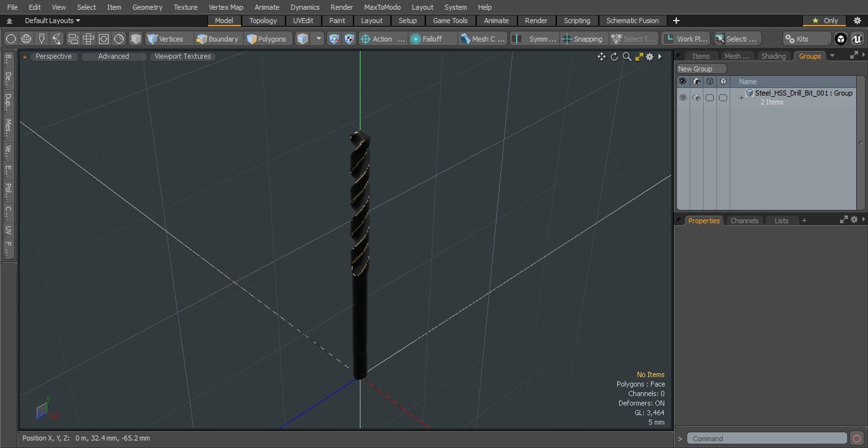Screen dimensions: 868x448
Task: Open layout settings gear icon
Action: click(857, 20)
